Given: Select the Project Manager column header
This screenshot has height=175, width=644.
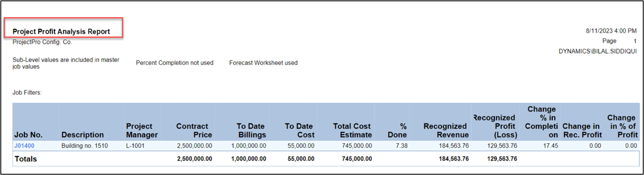Looking at the screenshot, I should tap(142, 131).
